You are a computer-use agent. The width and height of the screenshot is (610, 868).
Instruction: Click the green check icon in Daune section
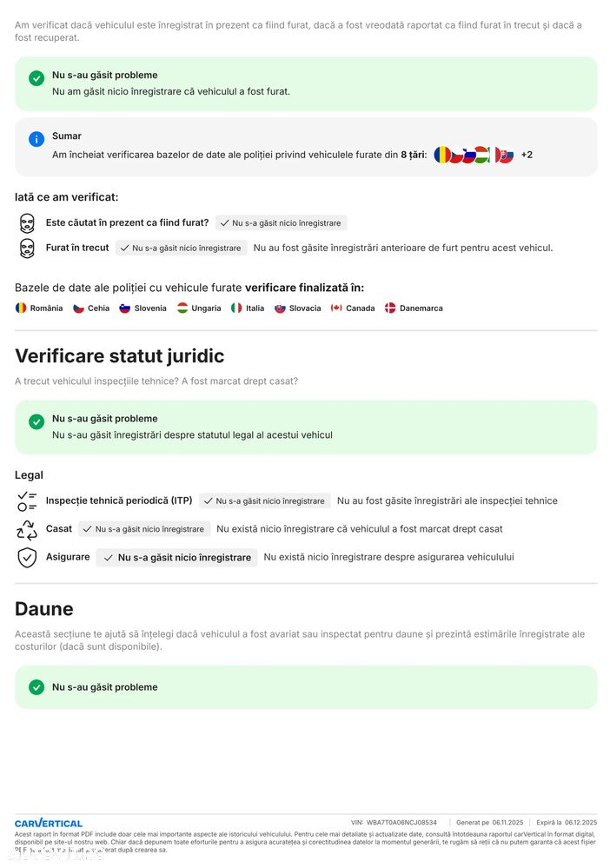point(36,687)
